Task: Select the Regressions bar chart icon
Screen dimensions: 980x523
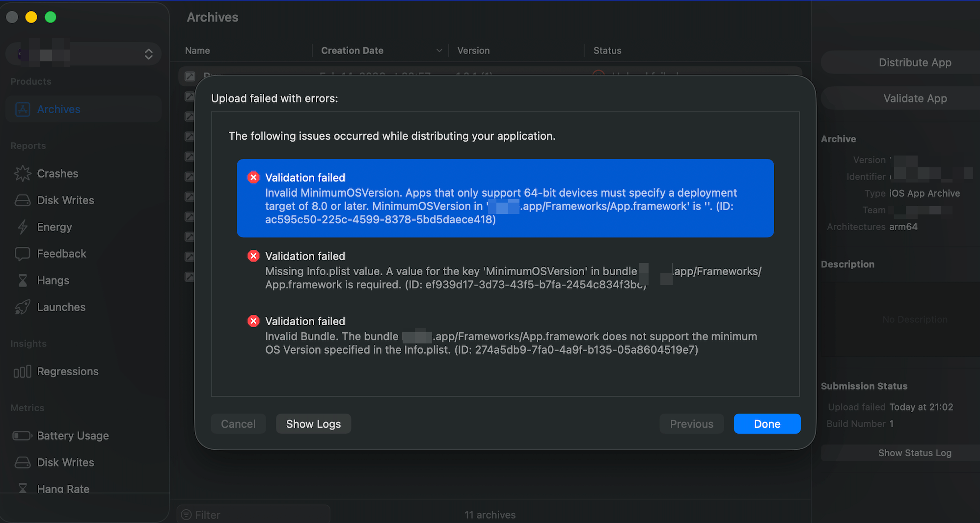Action: 22,371
